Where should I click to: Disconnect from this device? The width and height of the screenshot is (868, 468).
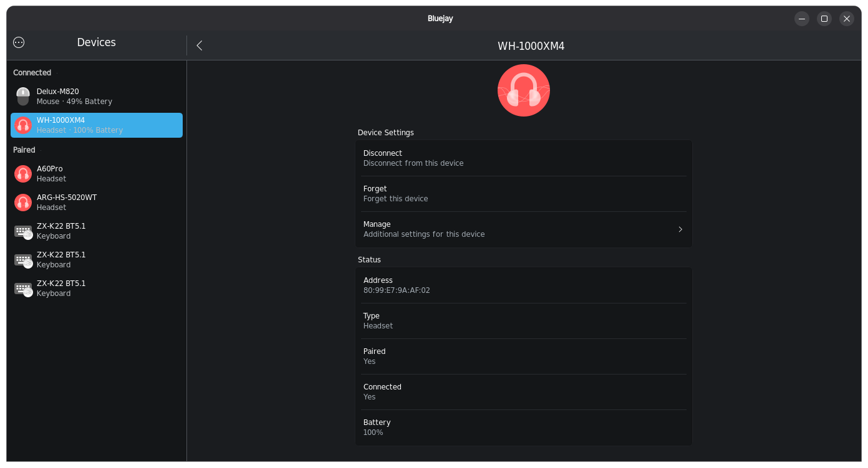pos(524,158)
